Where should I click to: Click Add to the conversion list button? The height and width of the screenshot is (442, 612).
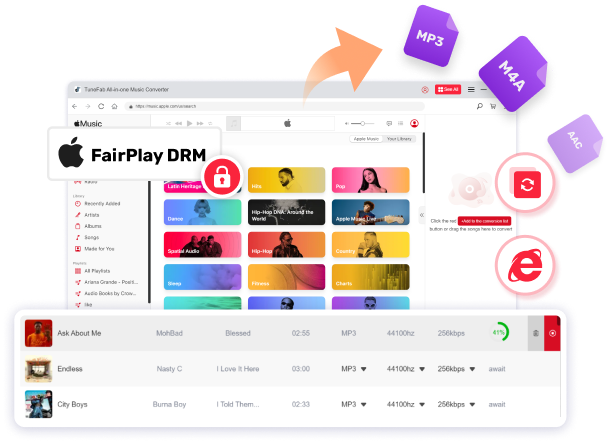(x=484, y=221)
